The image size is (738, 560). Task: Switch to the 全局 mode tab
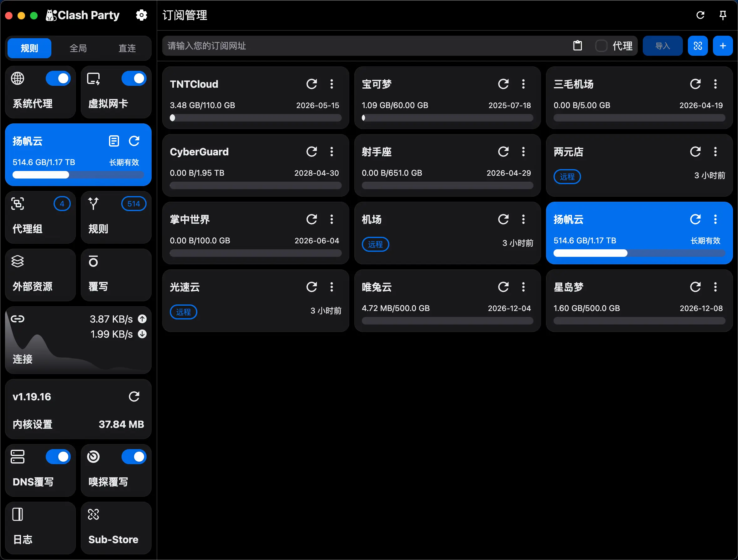(x=78, y=48)
